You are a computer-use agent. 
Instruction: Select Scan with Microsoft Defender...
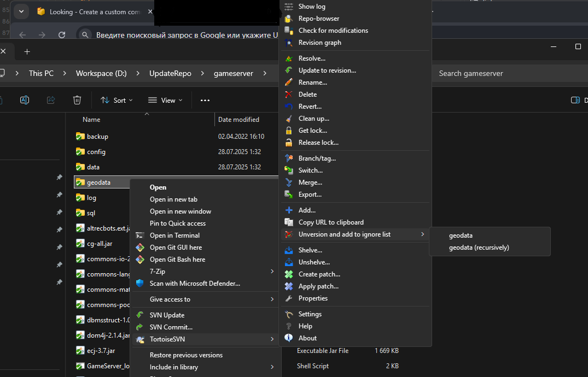pos(195,284)
